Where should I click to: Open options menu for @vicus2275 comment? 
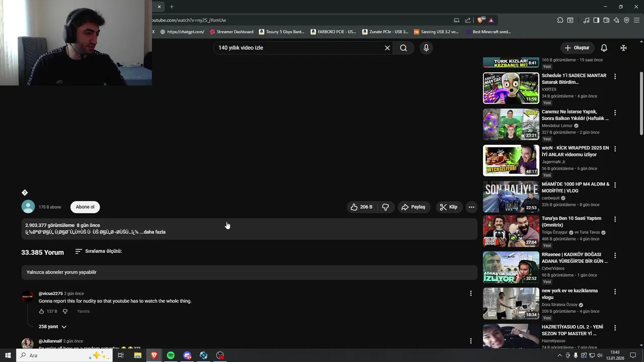(471, 293)
